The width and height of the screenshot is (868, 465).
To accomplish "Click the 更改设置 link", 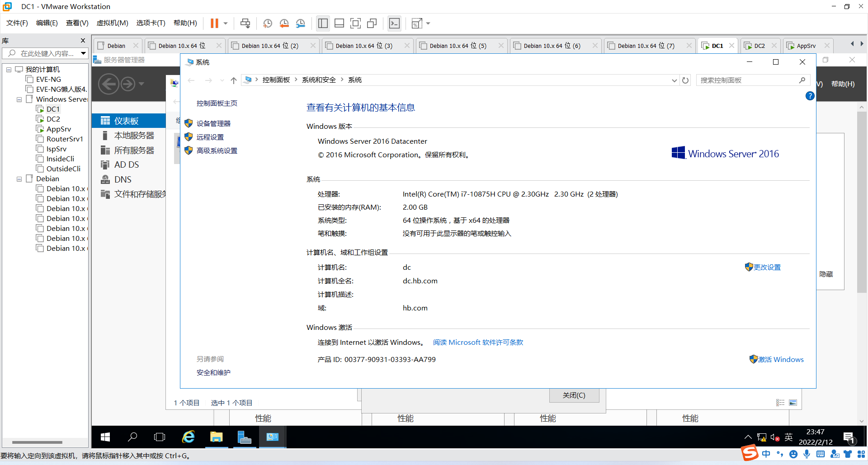I will pyautogui.click(x=767, y=267).
